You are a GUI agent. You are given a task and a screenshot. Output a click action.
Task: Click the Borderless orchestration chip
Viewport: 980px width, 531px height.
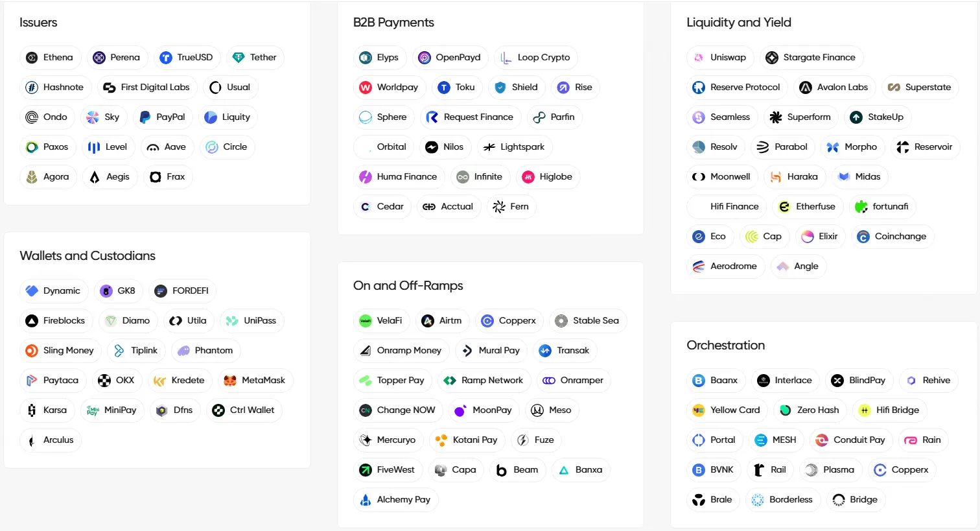[x=782, y=500]
